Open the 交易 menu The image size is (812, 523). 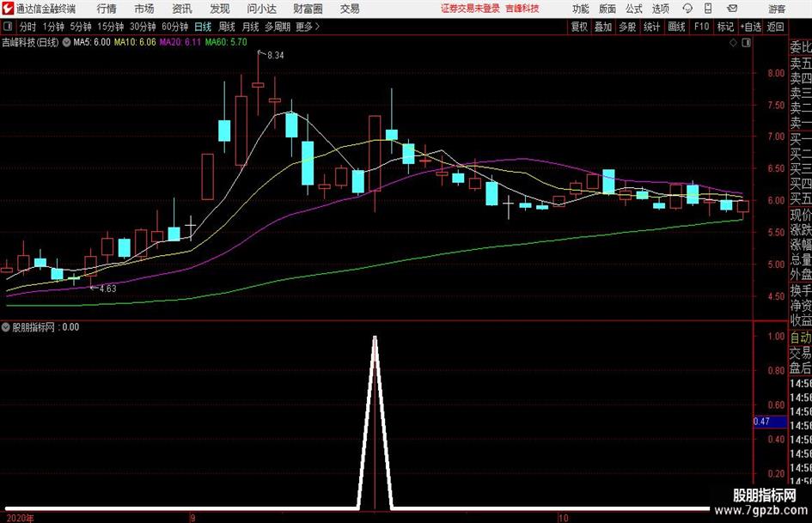pyautogui.click(x=350, y=9)
